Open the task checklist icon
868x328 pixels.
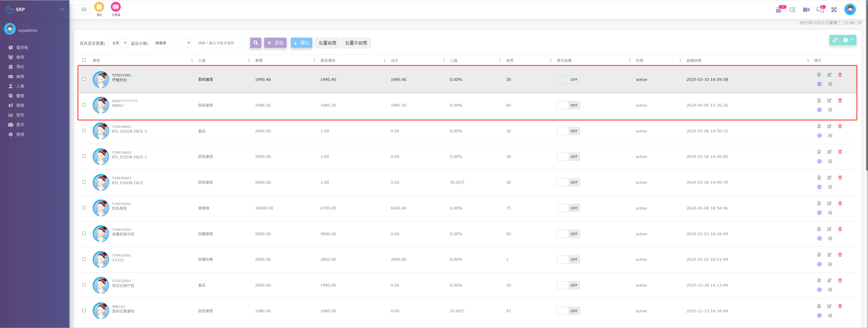[x=793, y=9]
